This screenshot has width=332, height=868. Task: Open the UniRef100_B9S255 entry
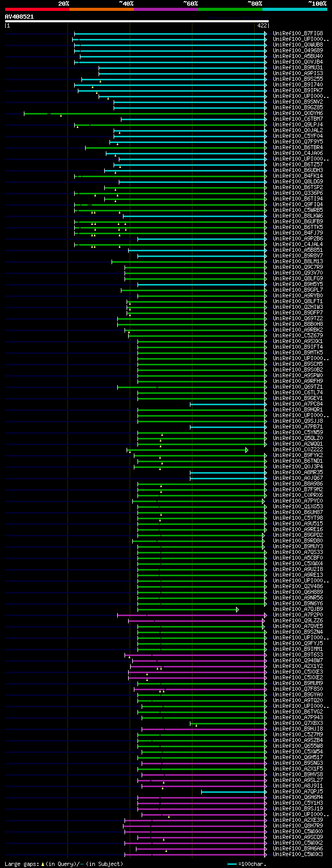(x=298, y=79)
